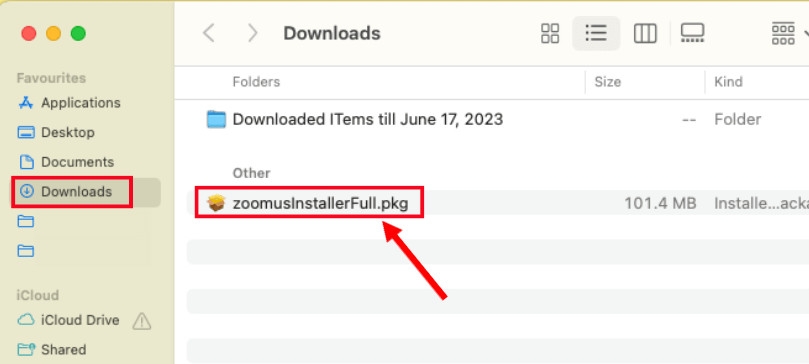Open Documents in the sidebar
The height and width of the screenshot is (364, 809).
pos(66,162)
